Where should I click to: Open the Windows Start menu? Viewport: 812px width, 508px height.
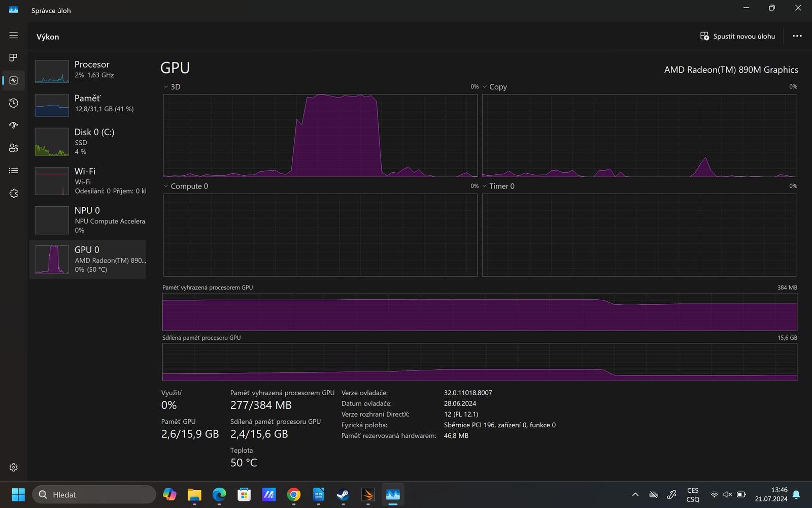(18, 495)
